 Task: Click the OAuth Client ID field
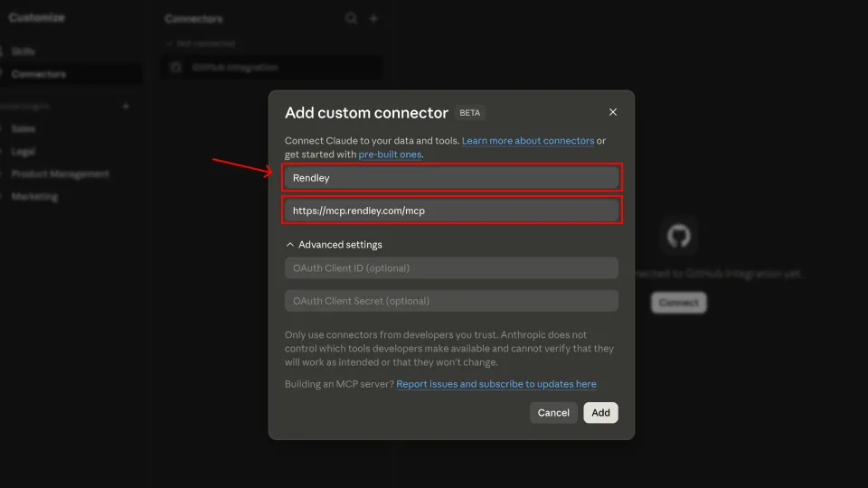click(451, 267)
